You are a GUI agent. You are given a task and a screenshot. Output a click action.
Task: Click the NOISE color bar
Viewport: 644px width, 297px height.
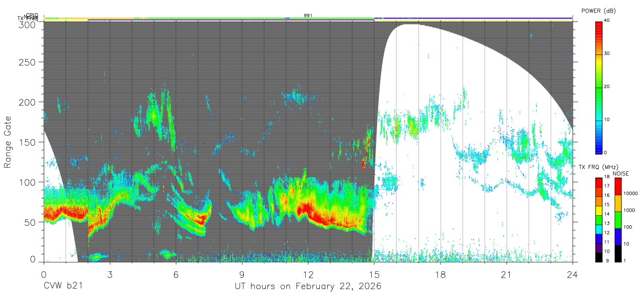coord(618,219)
